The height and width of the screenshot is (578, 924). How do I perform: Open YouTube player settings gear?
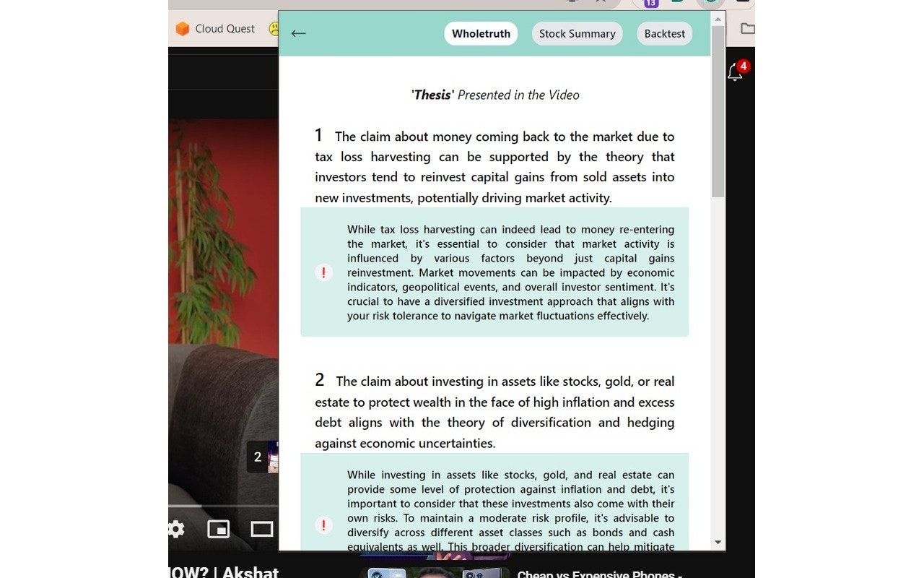pos(175,529)
